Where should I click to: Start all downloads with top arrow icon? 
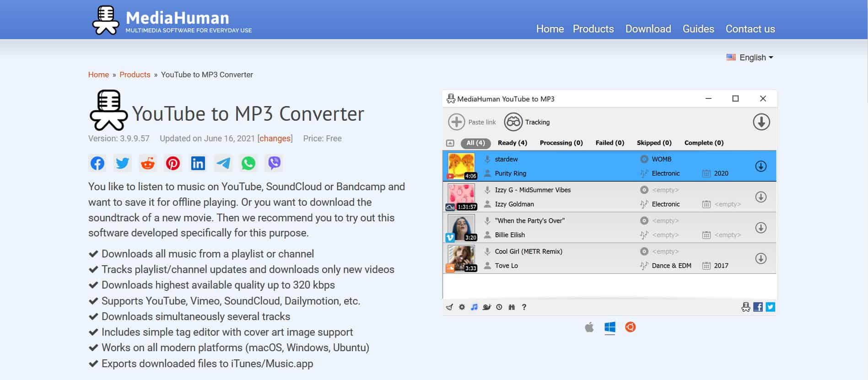[x=761, y=122]
